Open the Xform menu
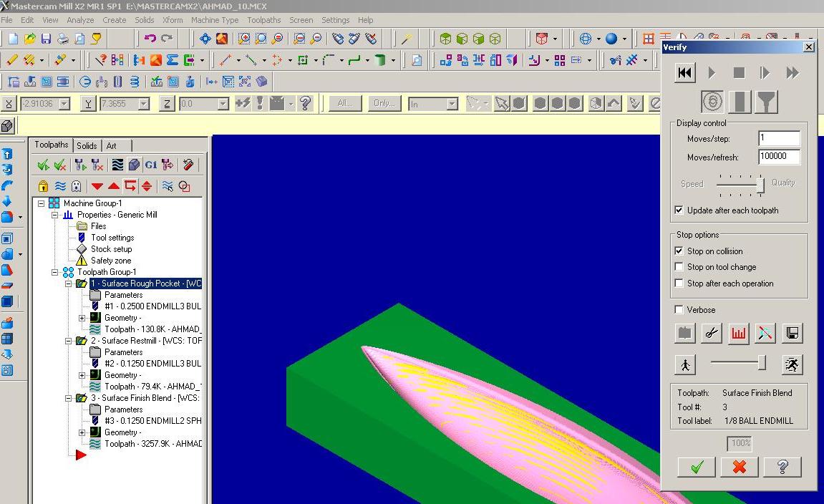This screenshot has width=824, height=504. tap(173, 20)
